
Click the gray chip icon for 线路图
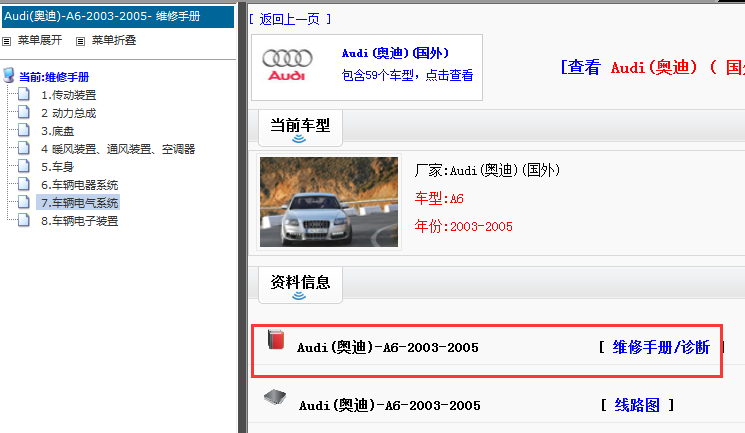click(275, 397)
